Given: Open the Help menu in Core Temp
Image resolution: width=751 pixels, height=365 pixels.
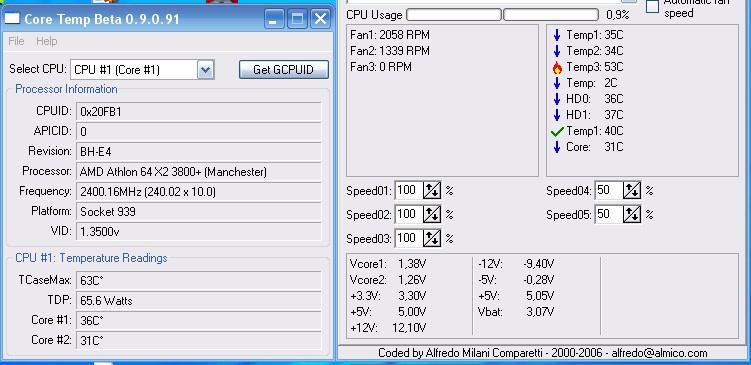Looking at the screenshot, I should coord(46,41).
